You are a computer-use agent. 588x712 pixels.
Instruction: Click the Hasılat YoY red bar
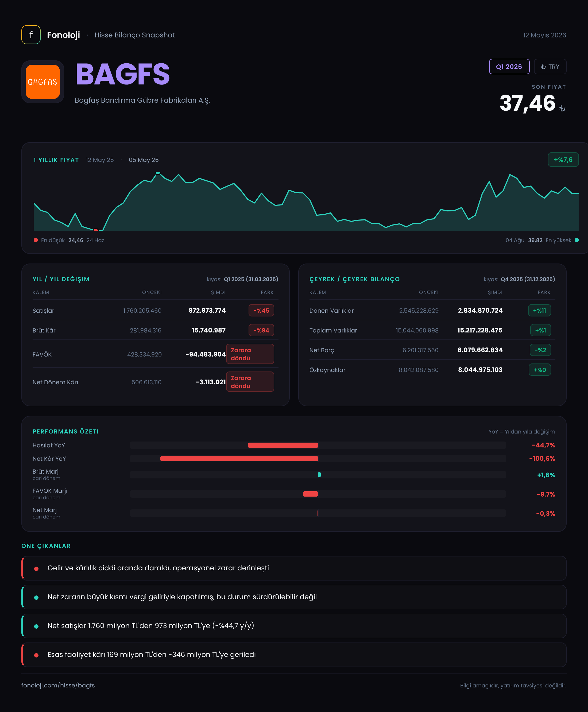point(283,446)
